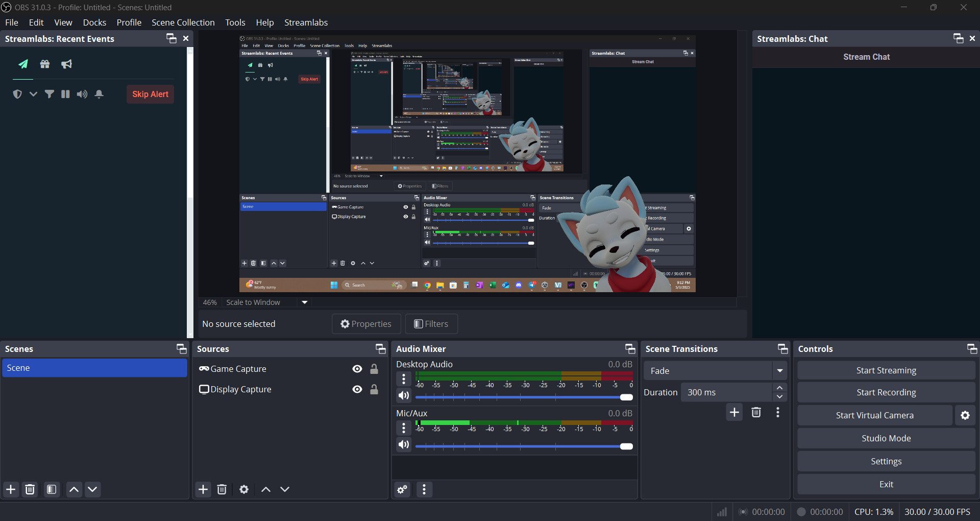
Task: Undock the Streamlabs Chat panel
Action: pos(959,38)
